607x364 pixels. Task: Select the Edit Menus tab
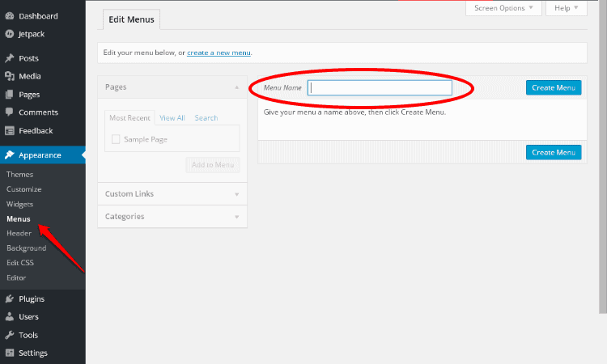coord(131,19)
